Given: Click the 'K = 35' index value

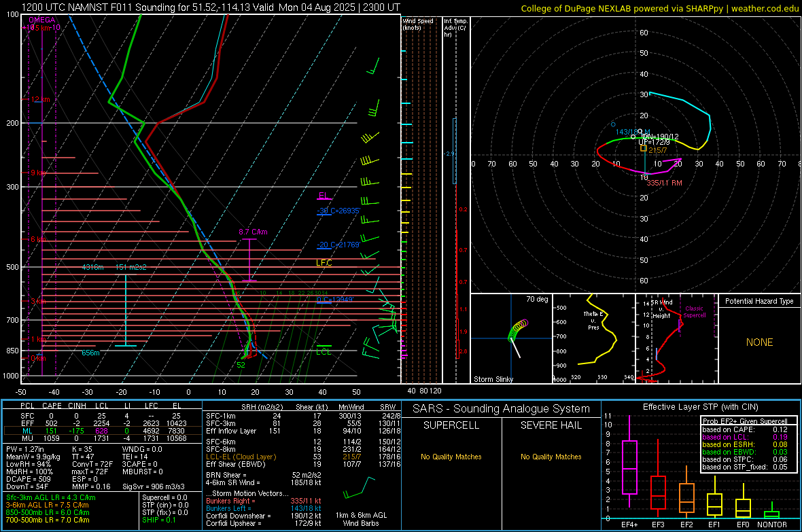Looking at the screenshot, I should point(82,449).
